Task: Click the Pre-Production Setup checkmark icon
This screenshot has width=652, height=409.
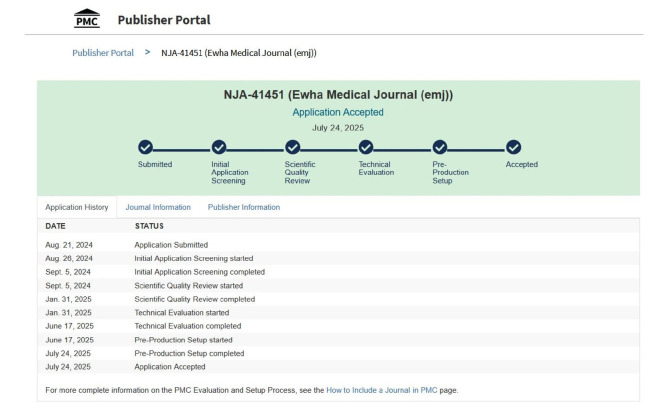Action: coord(440,147)
